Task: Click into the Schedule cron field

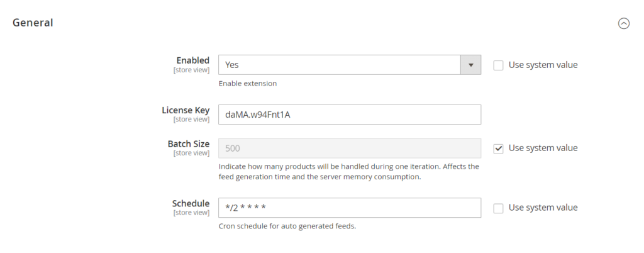Action: [x=349, y=208]
